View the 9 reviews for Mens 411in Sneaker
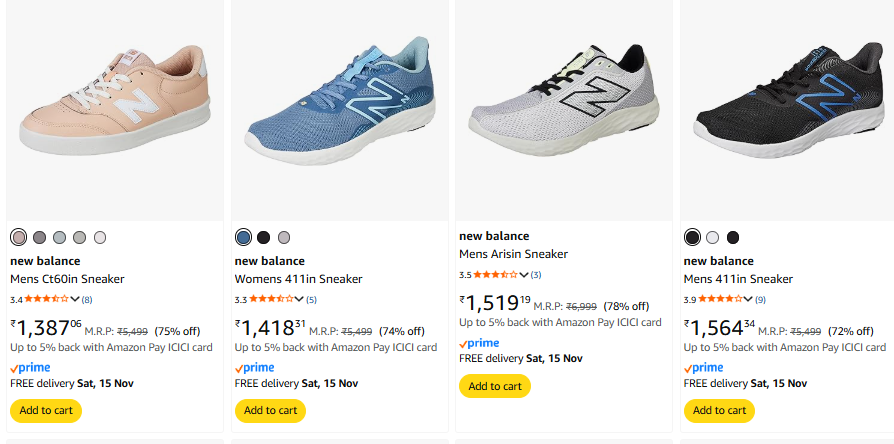Viewport: 894px width, 444px height. (761, 299)
